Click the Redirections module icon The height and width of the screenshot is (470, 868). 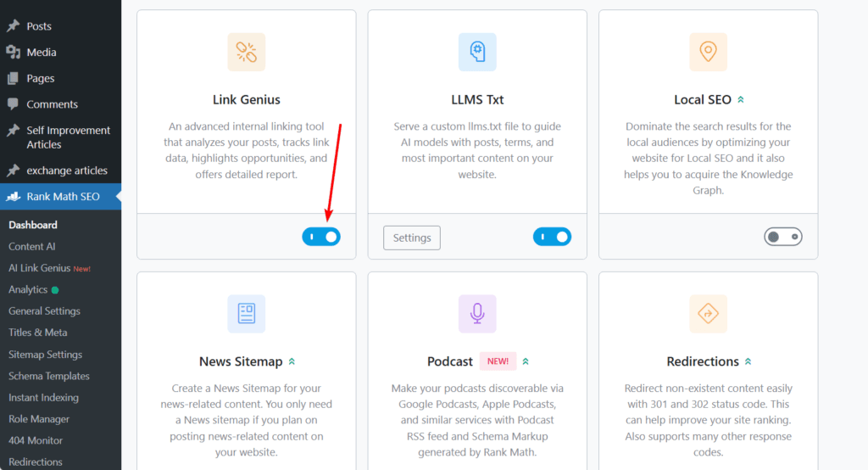point(708,314)
